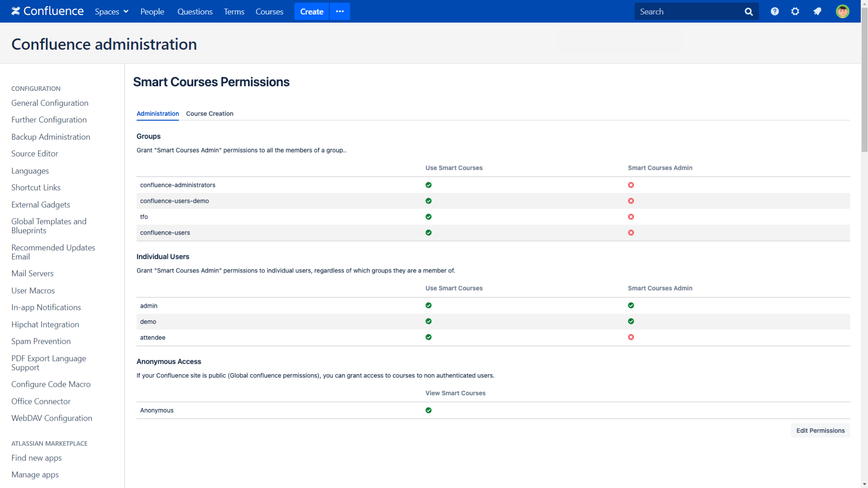The width and height of the screenshot is (868, 488).
Task: Click the three-dot more create options button
Action: 340,11
